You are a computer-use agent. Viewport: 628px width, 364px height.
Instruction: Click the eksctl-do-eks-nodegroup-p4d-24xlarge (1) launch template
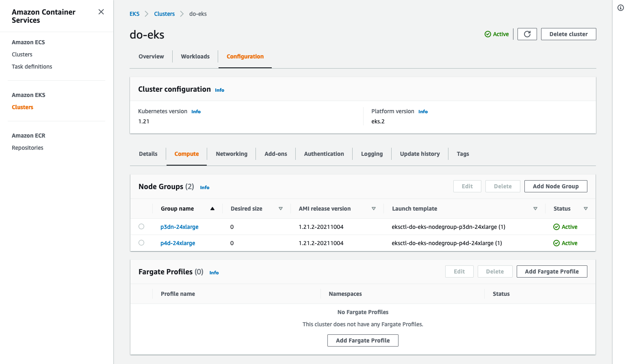click(447, 243)
